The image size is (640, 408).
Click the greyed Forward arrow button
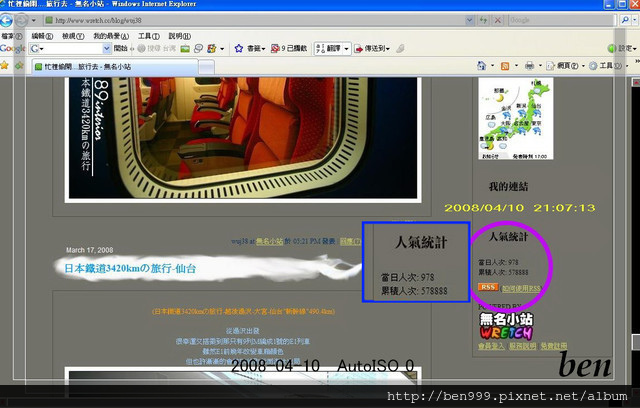pyautogui.click(x=21, y=20)
